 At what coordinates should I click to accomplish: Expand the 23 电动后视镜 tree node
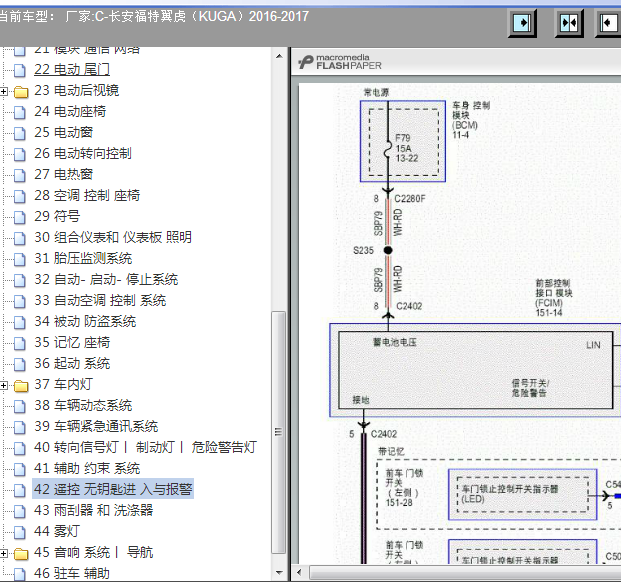[4, 91]
